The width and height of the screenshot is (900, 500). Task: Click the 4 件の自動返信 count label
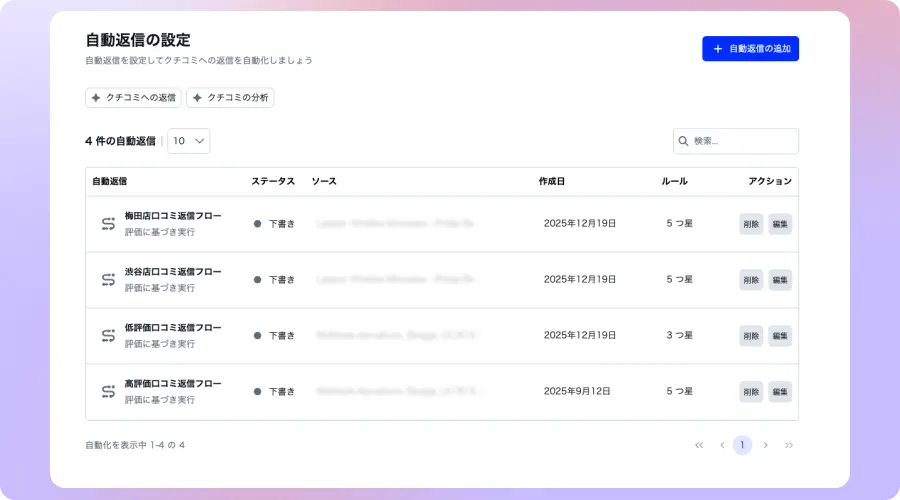point(121,141)
